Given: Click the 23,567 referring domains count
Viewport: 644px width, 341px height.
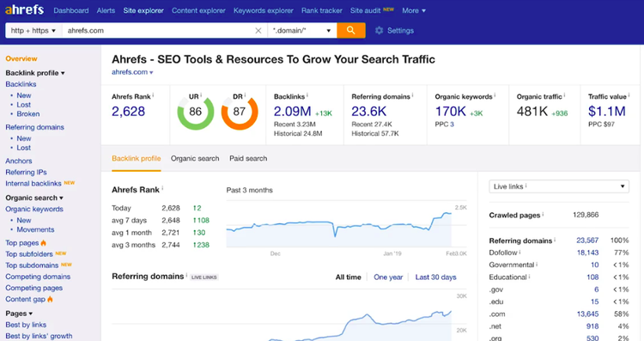Looking at the screenshot, I should click(x=587, y=241).
